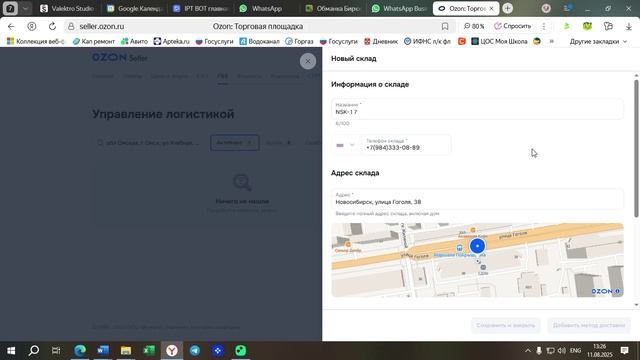Viewport: 640px width, 360px height.
Task: Open the taskbar search magnifier
Action: (34, 350)
